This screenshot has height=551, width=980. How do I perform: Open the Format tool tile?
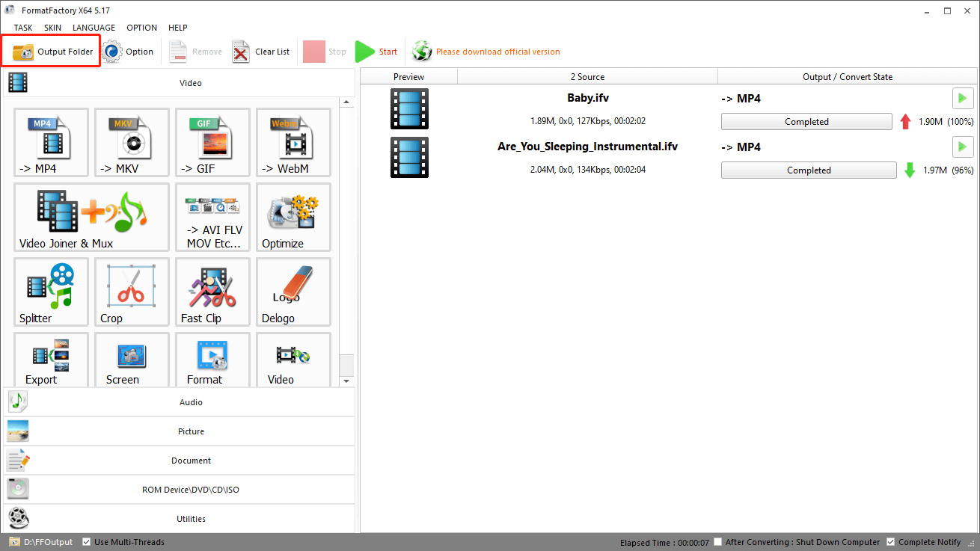tap(212, 360)
